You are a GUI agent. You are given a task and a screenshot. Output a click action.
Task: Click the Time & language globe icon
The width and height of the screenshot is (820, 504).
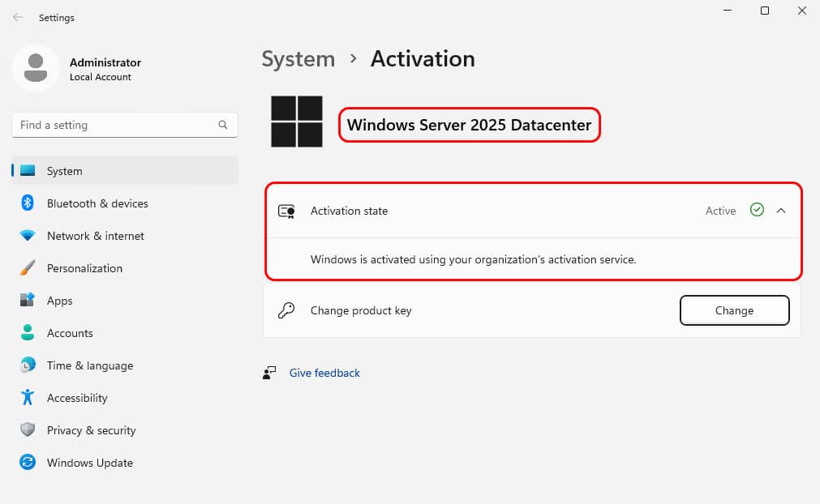(x=28, y=365)
